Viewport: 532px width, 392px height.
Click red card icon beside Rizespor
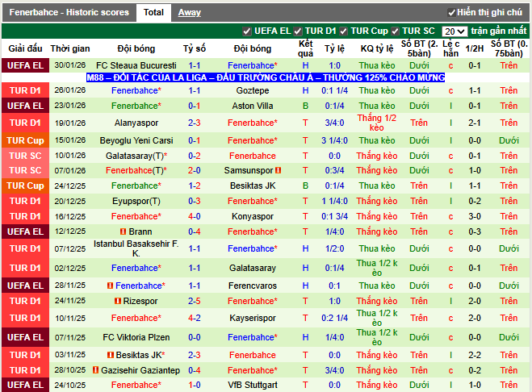tap(119, 301)
